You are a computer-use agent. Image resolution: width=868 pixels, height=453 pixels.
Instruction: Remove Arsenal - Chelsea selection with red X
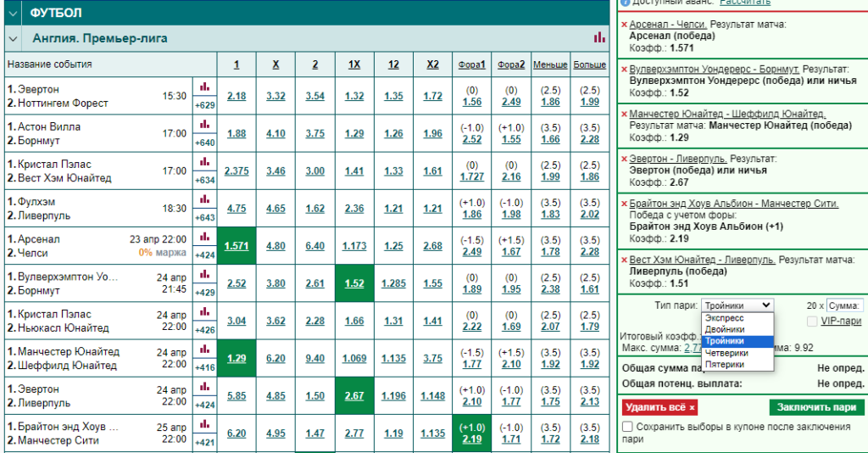(x=625, y=25)
